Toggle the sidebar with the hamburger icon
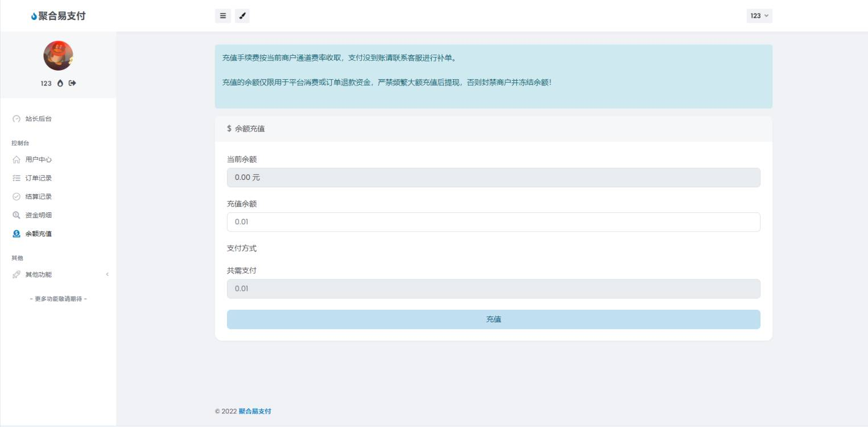The width and height of the screenshot is (868, 427). click(x=223, y=16)
